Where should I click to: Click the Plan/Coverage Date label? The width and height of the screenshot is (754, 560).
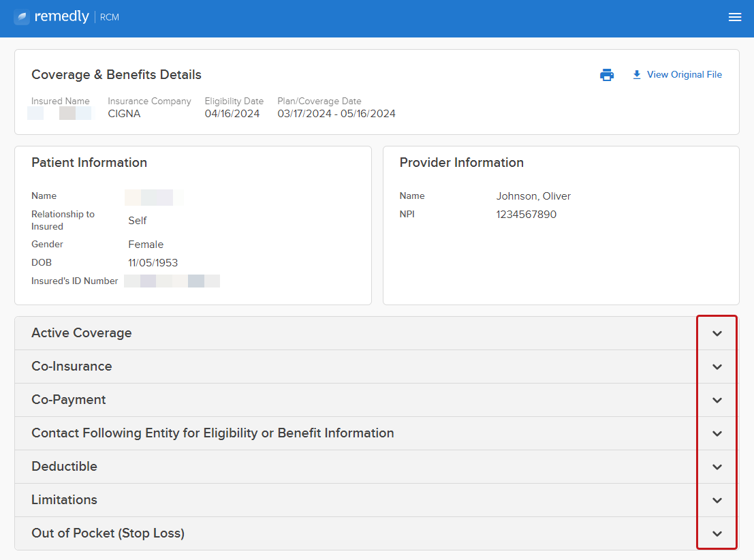pyautogui.click(x=319, y=101)
